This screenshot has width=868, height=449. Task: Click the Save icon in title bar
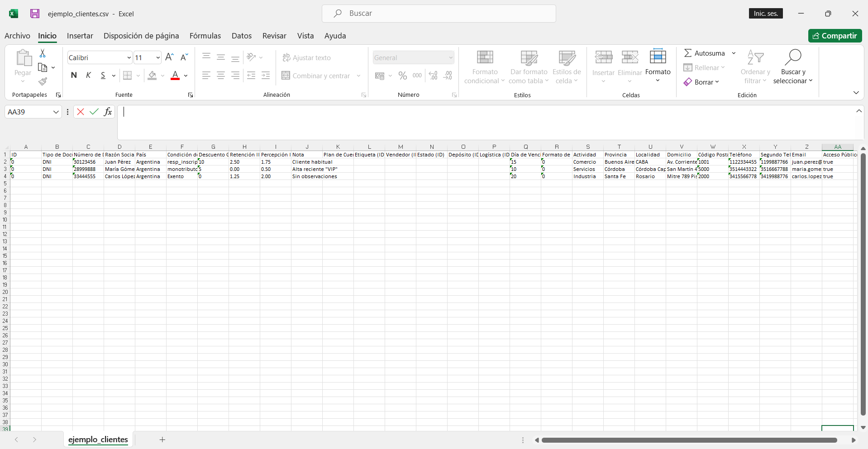[35, 14]
